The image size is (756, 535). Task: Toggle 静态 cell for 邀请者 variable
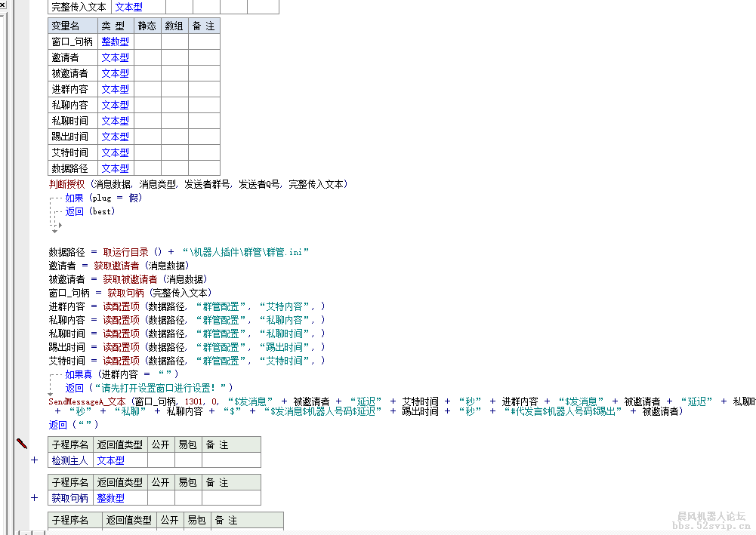coord(147,57)
